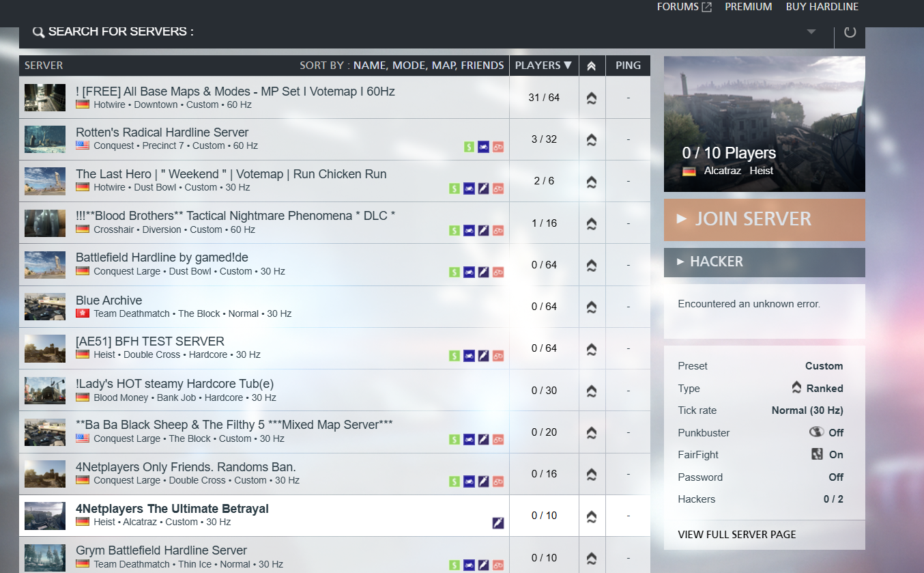The image size is (924, 573).
Task: Select '4Netplayers Only Friends. Randoms Ban.' server
Action: [186, 468]
